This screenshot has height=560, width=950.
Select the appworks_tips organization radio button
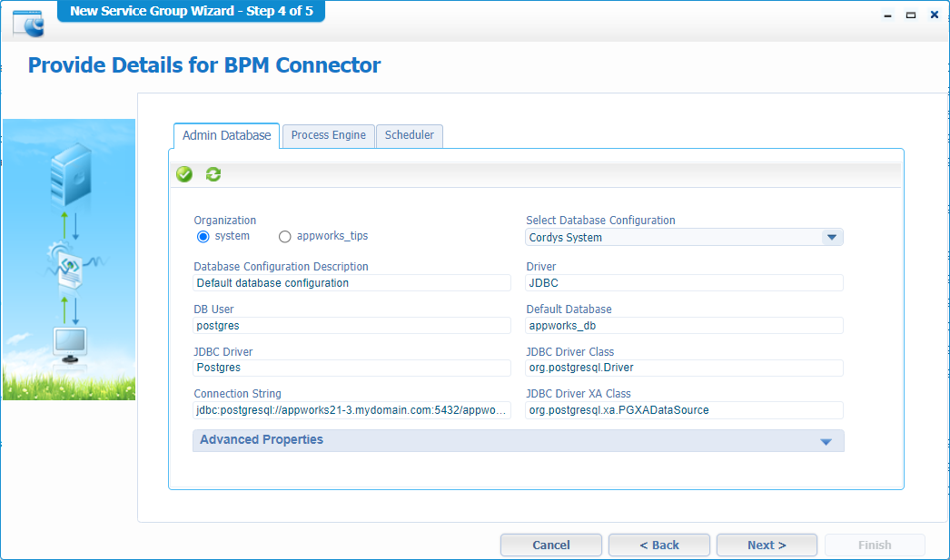(285, 237)
